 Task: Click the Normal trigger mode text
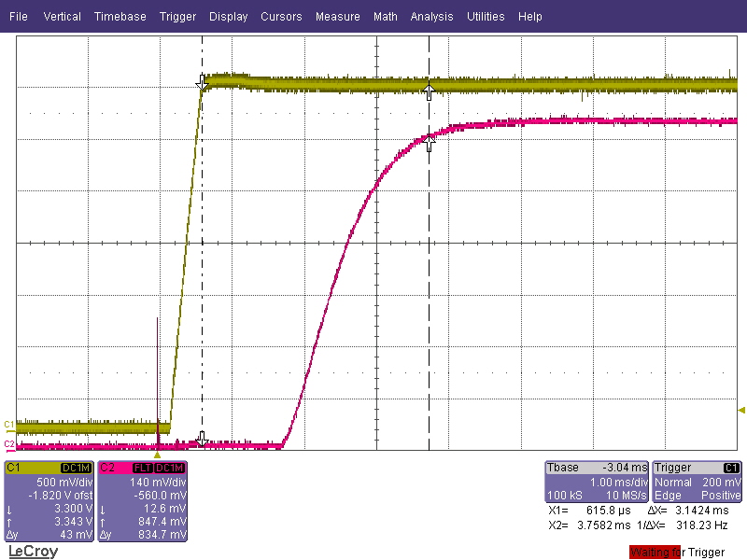[x=672, y=482]
